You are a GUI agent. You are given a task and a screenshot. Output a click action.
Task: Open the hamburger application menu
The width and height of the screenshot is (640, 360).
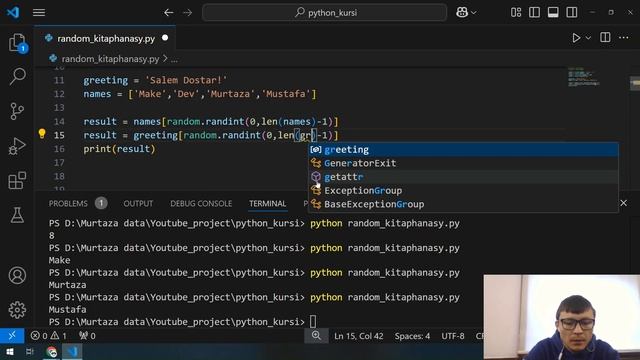pos(39,13)
